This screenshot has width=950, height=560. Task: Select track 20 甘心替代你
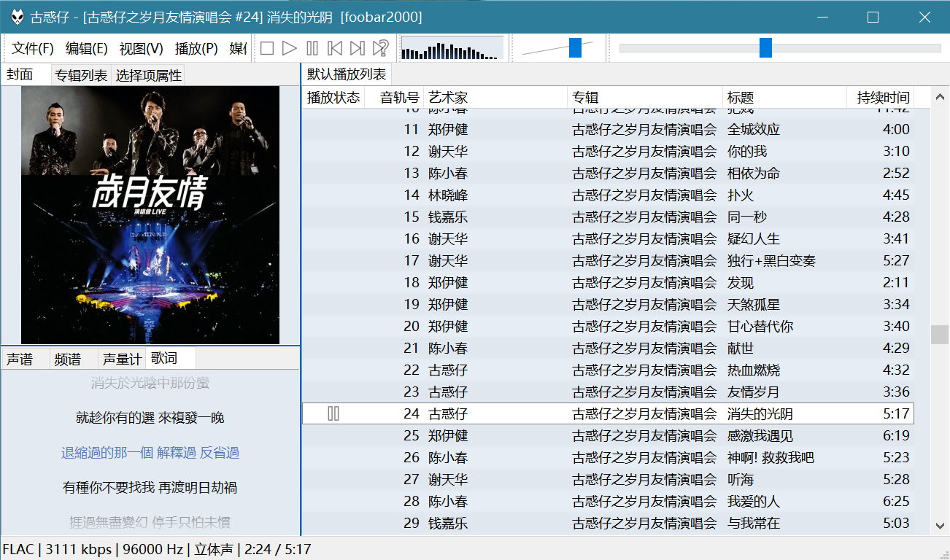[608, 326]
